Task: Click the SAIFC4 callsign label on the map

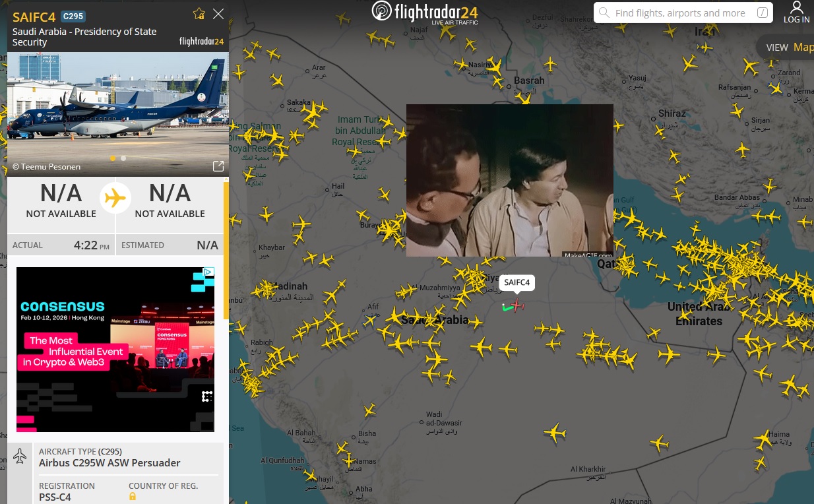Action: point(517,282)
